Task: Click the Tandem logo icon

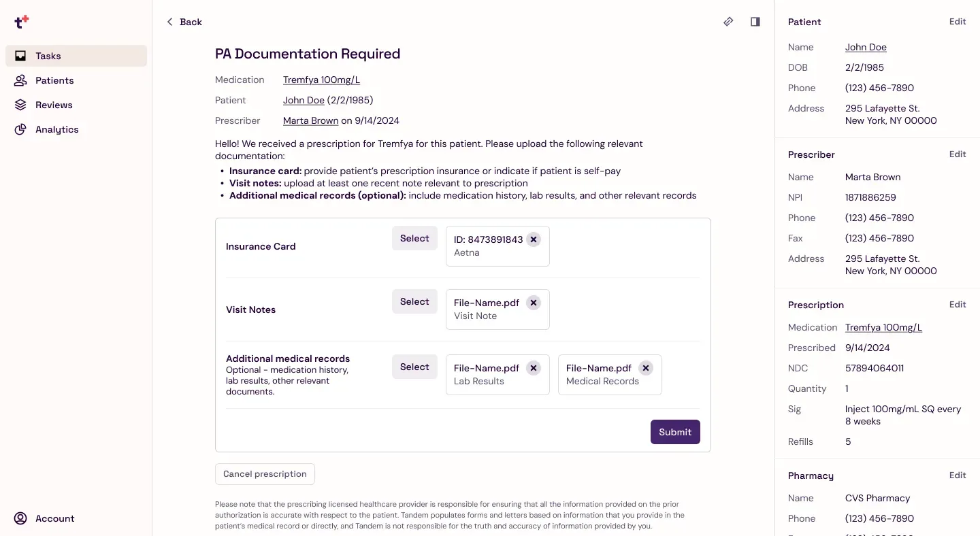Action: coord(21,22)
